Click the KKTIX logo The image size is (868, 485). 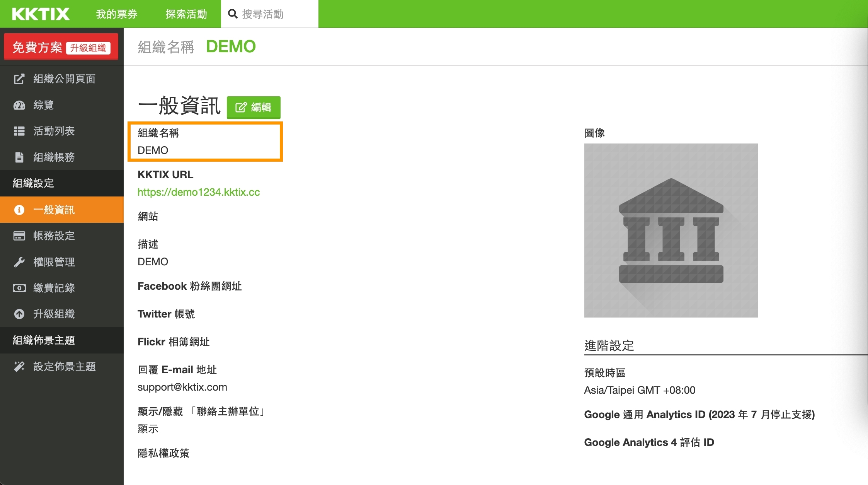point(41,14)
